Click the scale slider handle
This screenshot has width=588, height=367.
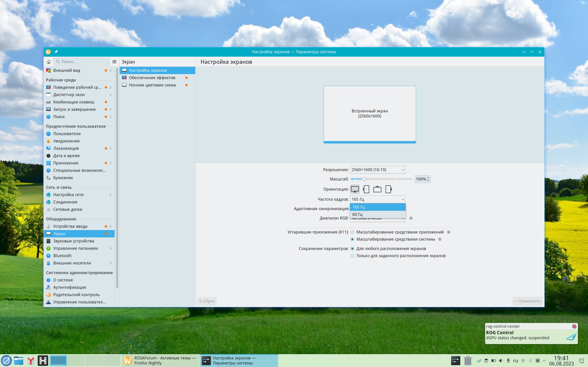(x=364, y=179)
